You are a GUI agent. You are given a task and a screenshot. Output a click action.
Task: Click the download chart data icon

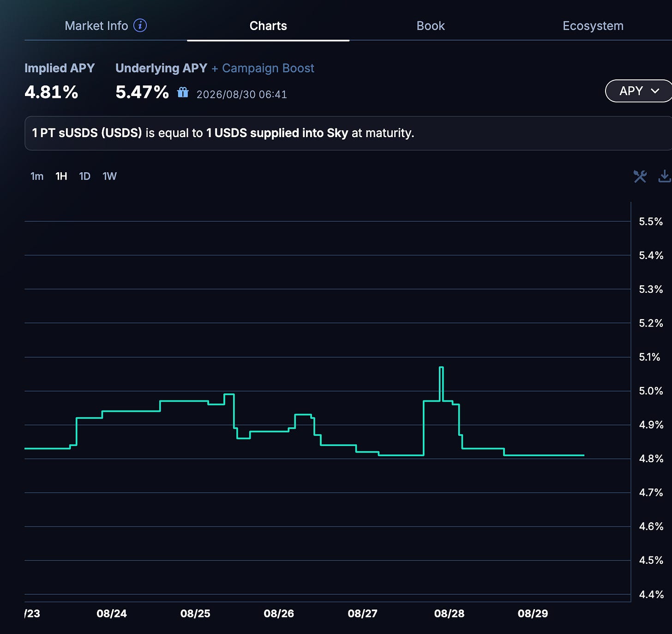click(665, 176)
